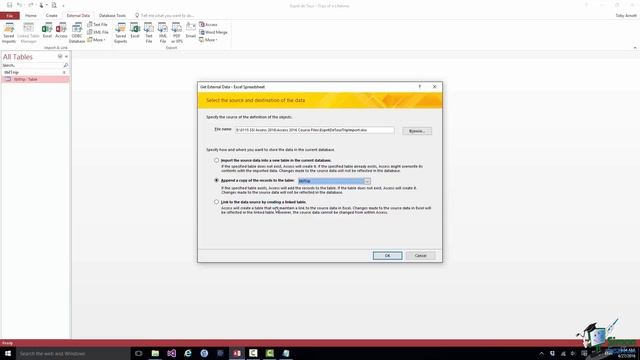Select the tblTrip table in navigation pane
This screenshot has height=360, width=640.
click(x=35, y=79)
